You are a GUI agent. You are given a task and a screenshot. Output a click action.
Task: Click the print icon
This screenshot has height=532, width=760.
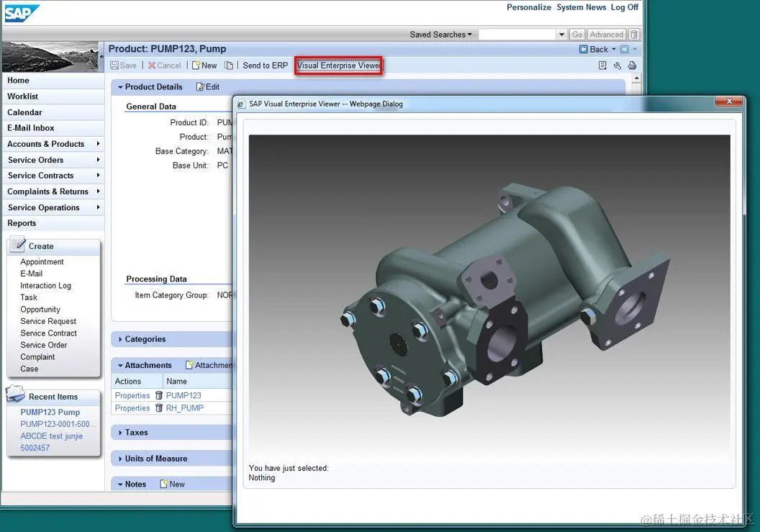pyautogui.click(x=632, y=66)
